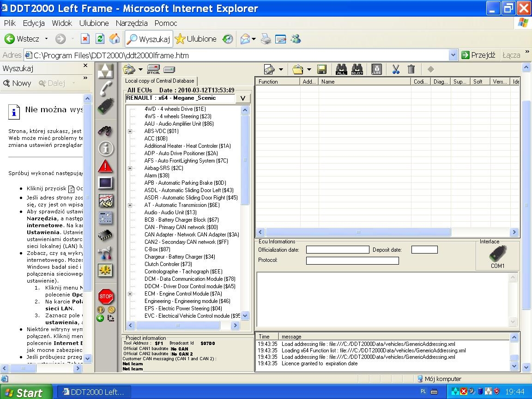The height and width of the screenshot is (399, 532).
Task: Click Nowy in the search pane
Action: pyautogui.click(x=17, y=83)
